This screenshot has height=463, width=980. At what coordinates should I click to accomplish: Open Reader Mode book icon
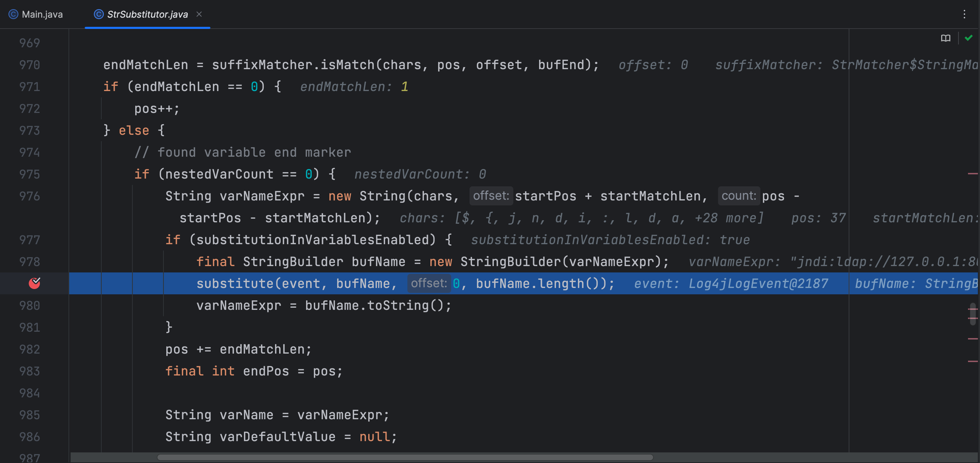[x=945, y=38]
